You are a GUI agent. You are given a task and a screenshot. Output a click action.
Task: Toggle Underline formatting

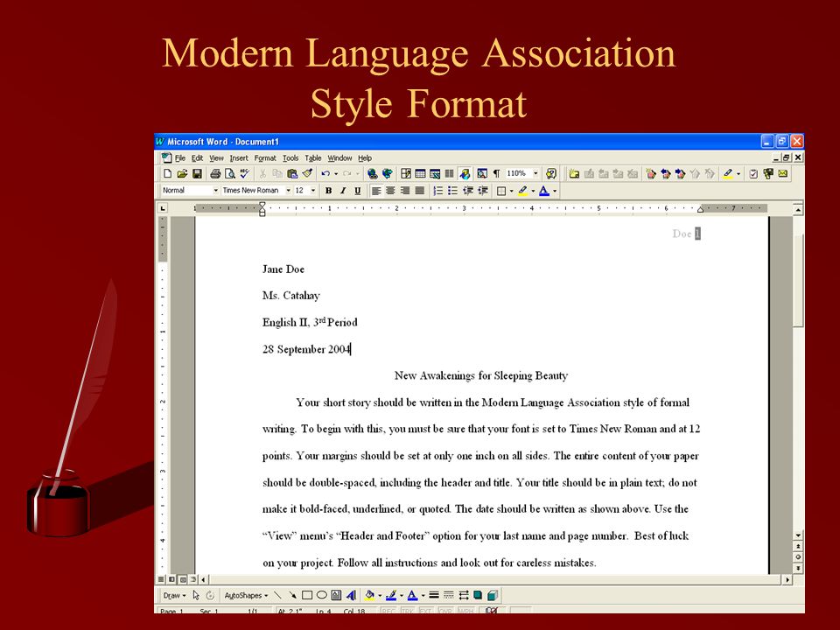pyautogui.click(x=358, y=191)
